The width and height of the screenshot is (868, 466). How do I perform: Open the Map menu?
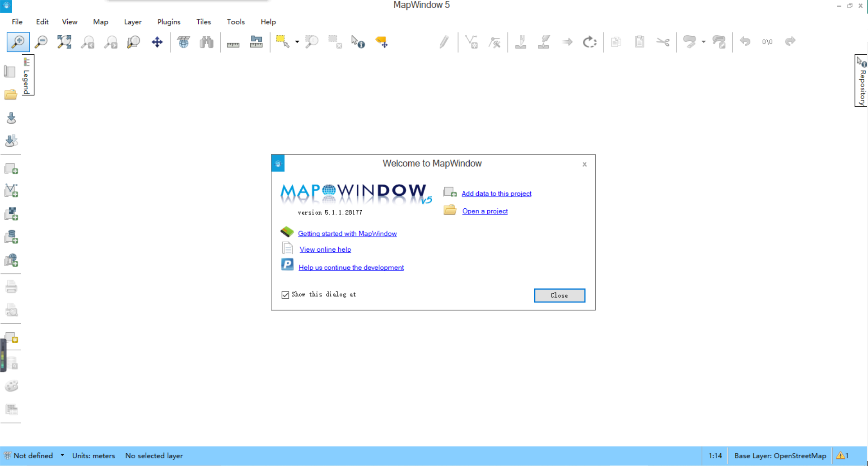[101, 22]
